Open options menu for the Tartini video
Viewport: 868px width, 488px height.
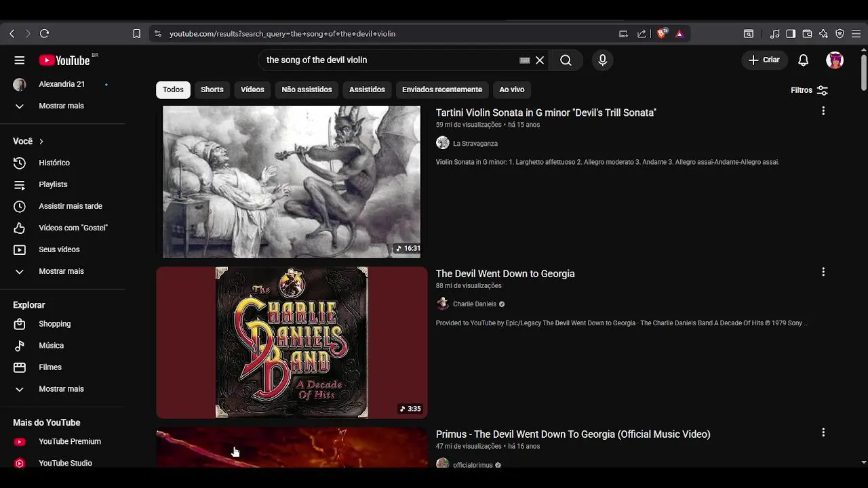coord(823,111)
